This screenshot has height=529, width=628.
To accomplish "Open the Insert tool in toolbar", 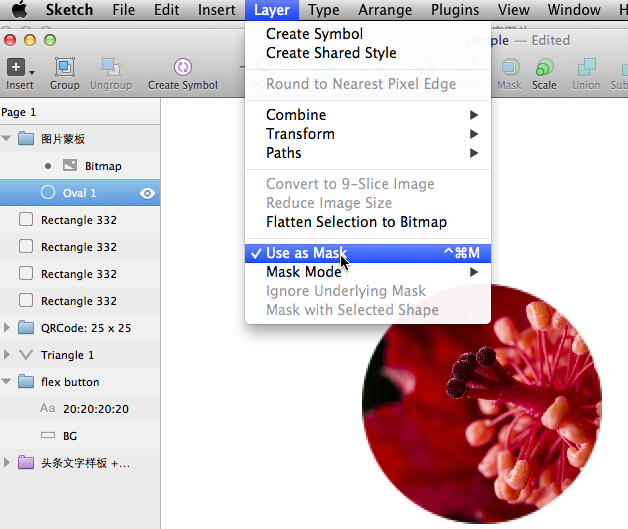I will [18, 68].
